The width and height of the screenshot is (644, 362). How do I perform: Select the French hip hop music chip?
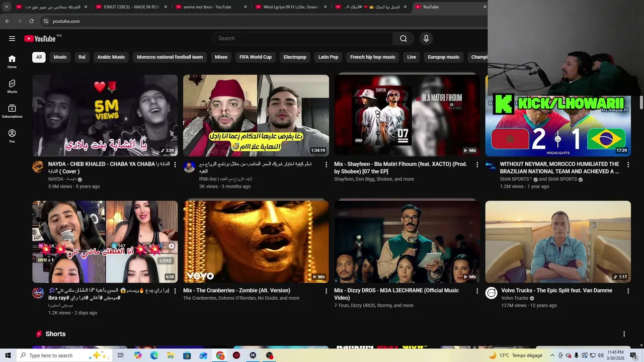click(373, 57)
